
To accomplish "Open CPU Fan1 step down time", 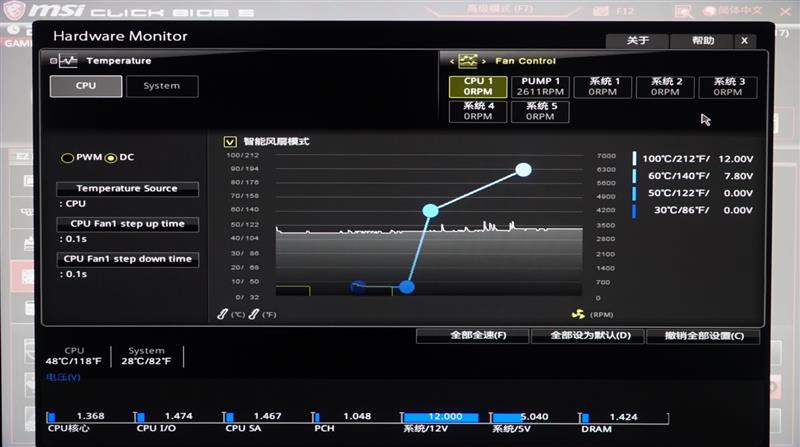I will [127, 259].
